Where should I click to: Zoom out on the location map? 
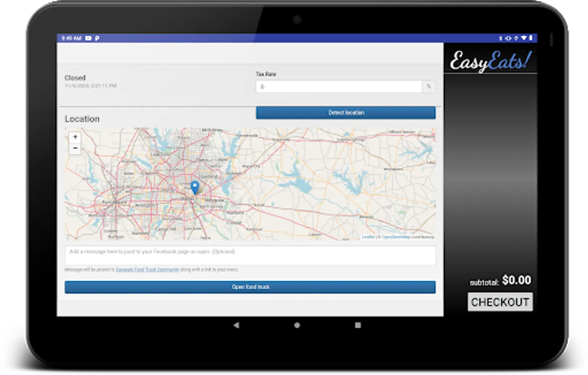click(75, 148)
